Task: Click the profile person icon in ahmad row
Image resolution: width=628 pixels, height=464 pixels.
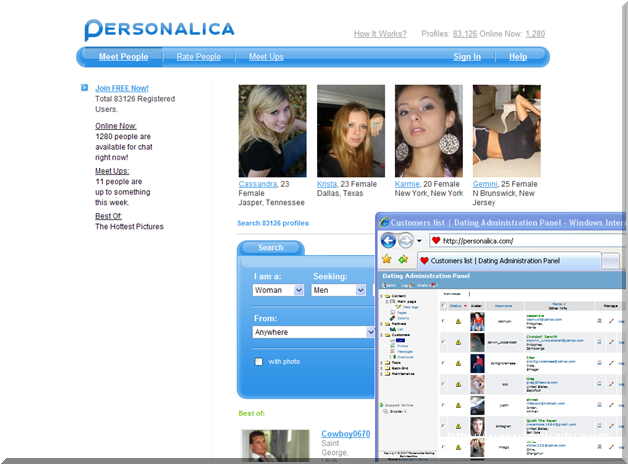Action: [x=599, y=405]
